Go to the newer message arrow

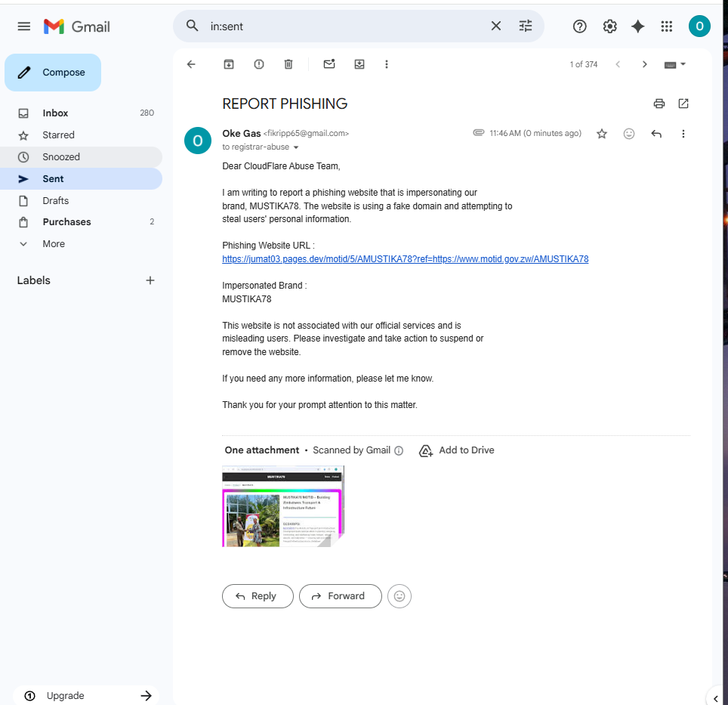[618, 64]
